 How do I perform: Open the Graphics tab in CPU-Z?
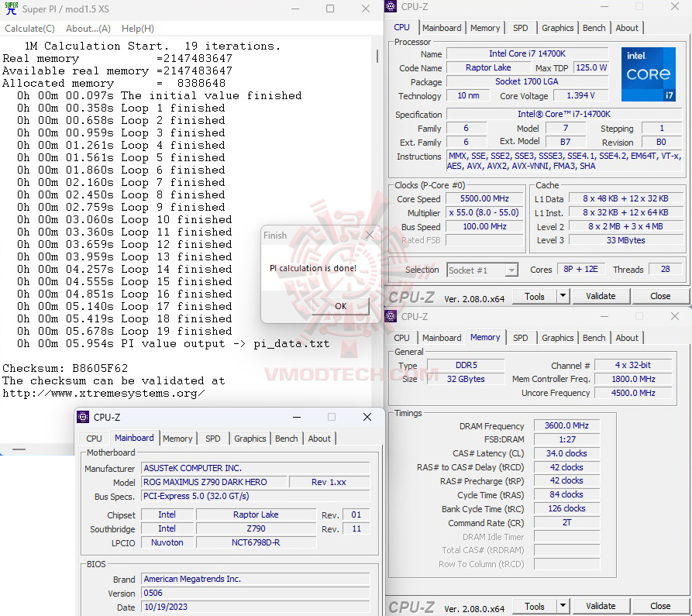pos(557,27)
